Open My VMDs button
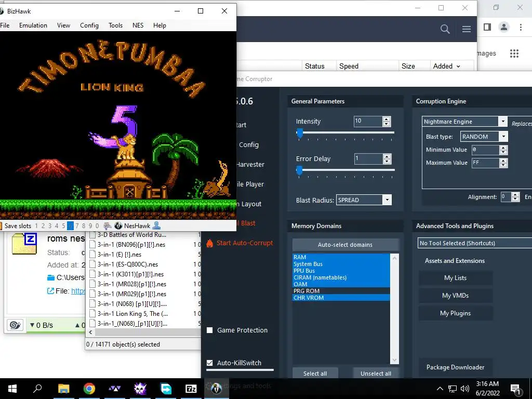Viewport: 532px width, 399px height. (455, 296)
